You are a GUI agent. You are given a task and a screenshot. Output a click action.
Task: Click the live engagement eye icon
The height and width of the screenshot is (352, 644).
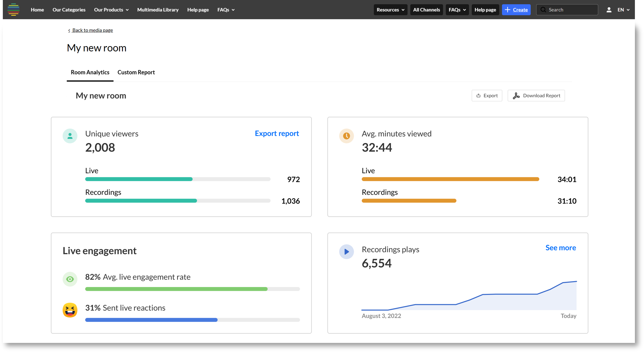coord(70,279)
